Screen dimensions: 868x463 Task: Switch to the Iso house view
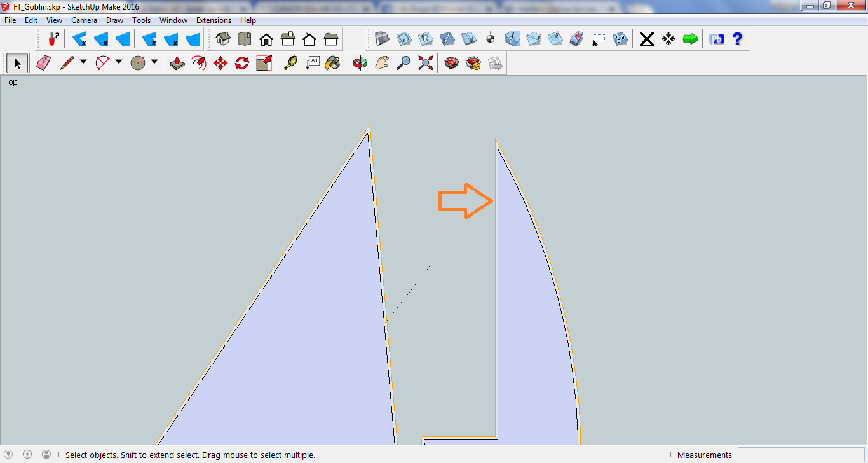223,39
